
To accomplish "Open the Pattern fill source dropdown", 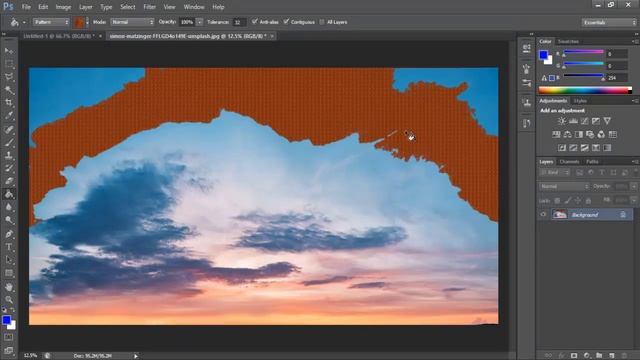I will pyautogui.click(x=51, y=22).
